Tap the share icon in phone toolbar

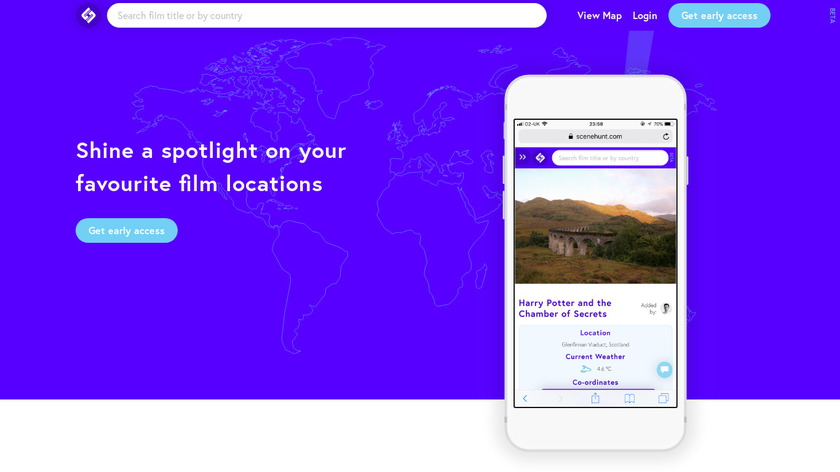coord(595,398)
